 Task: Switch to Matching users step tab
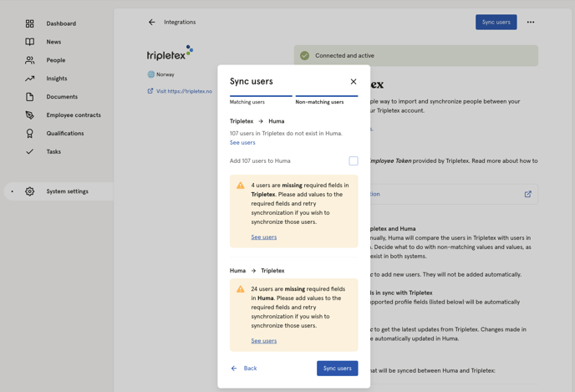[x=261, y=100]
